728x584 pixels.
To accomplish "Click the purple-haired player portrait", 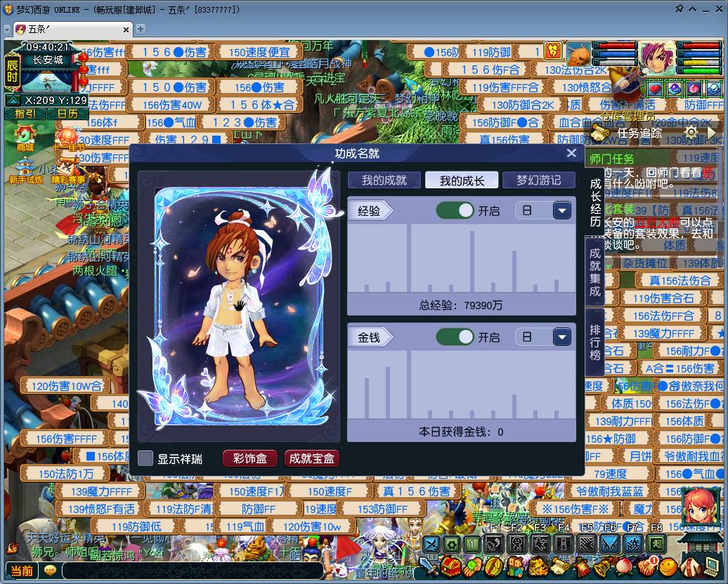I will (658, 58).
